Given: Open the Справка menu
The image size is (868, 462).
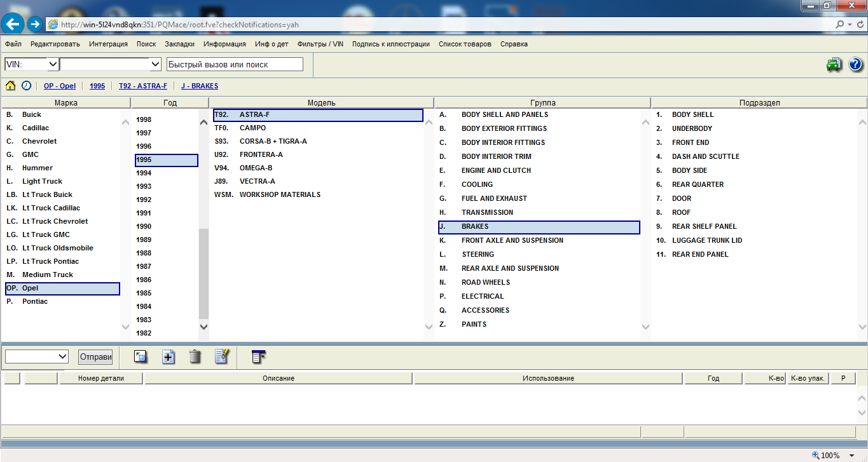Looking at the screenshot, I should pos(514,44).
